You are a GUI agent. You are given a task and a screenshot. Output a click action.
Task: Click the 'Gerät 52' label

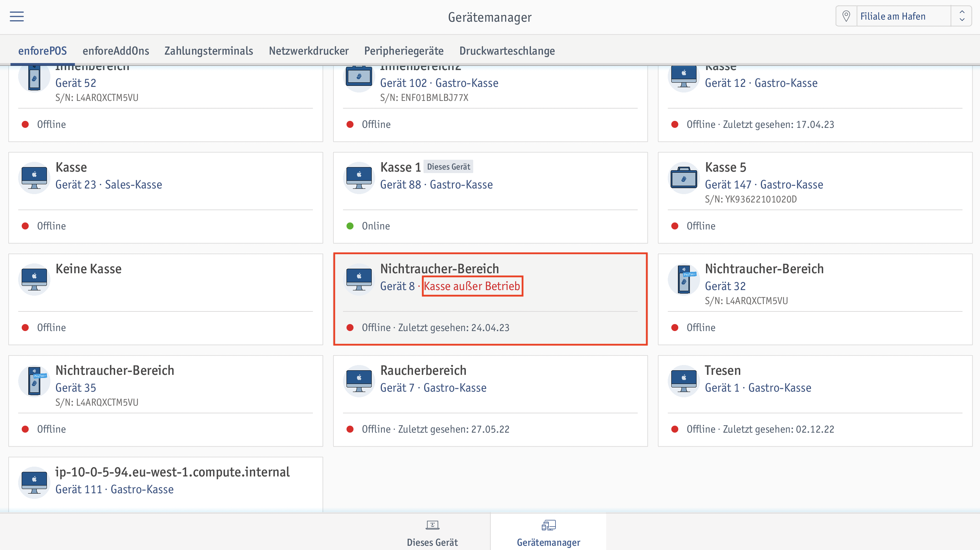[x=76, y=83]
